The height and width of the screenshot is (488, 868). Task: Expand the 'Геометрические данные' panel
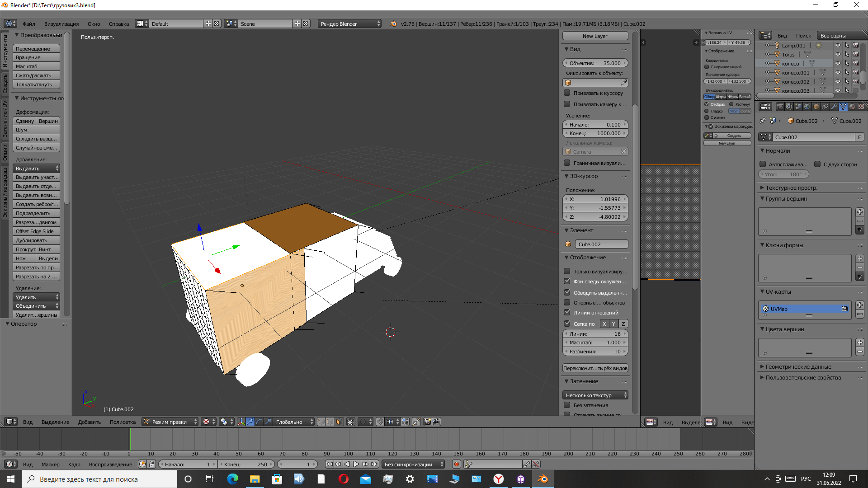click(x=798, y=367)
